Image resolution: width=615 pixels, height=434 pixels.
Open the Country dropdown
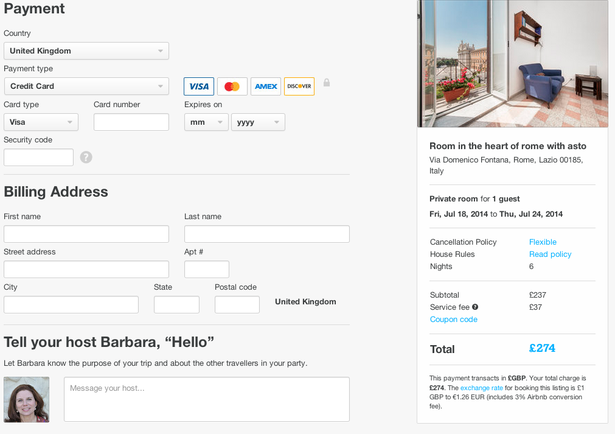point(86,51)
